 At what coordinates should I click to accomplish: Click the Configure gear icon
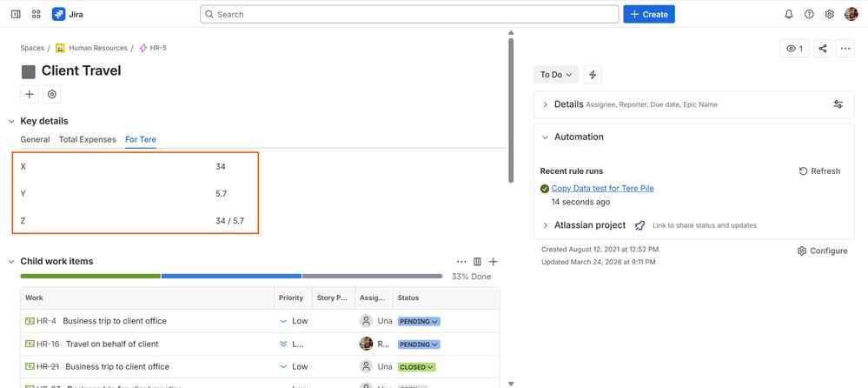click(802, 251)
